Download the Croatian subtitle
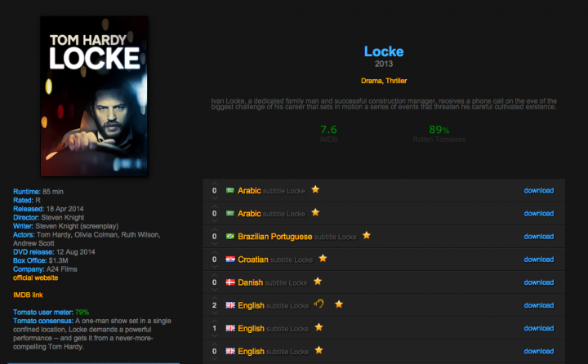The width and height of the screenshot is (588, 364). pyautogui.click(x=538, y=260)
